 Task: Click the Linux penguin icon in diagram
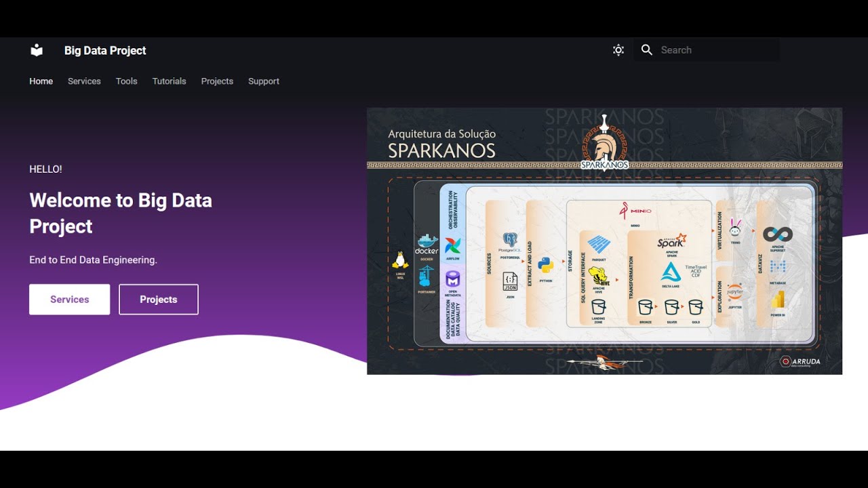pyautogui.click(x=400, y=261)
